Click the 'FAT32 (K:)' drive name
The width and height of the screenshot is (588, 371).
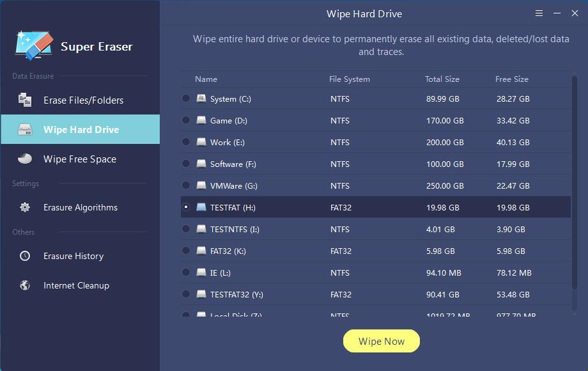point(228,251)
